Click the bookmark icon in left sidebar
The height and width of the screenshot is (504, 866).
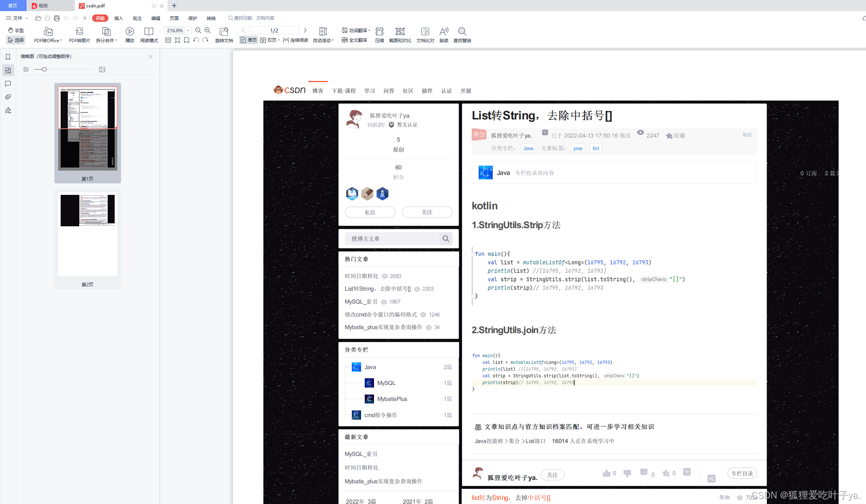(x=8, y=57)
